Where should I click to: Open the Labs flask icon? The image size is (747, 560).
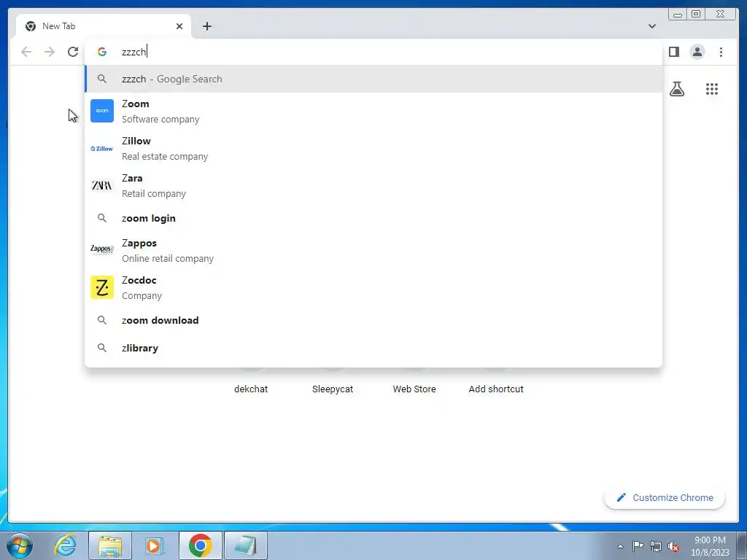point(676,89)
